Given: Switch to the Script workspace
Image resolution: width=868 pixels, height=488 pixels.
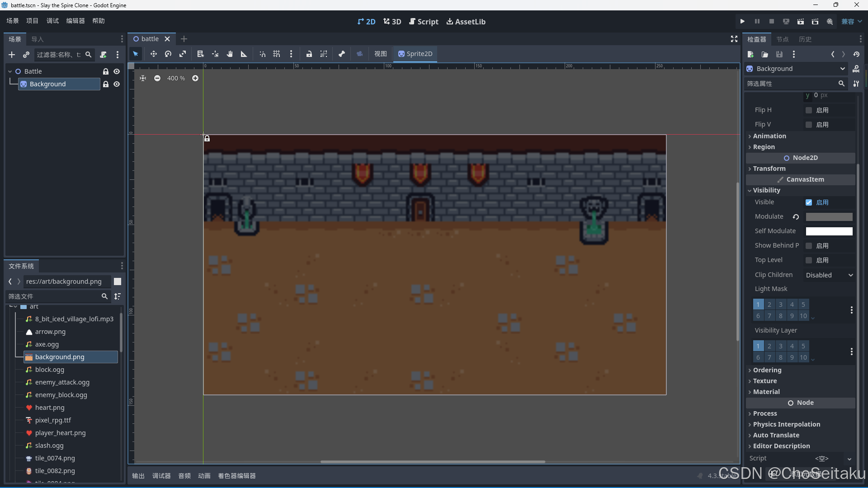Looking at the screenshot, I should point(424,22).
